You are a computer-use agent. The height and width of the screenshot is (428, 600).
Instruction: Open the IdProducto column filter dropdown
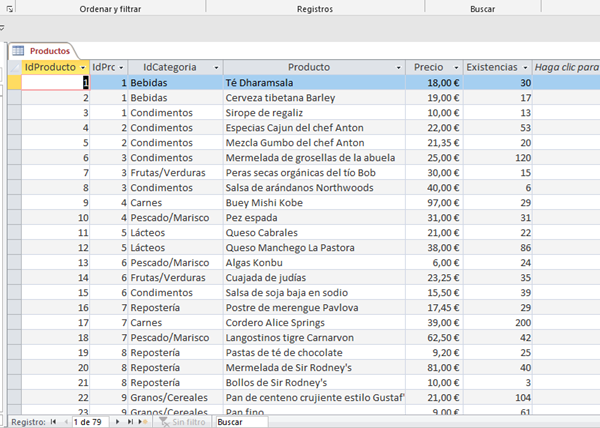82,67
